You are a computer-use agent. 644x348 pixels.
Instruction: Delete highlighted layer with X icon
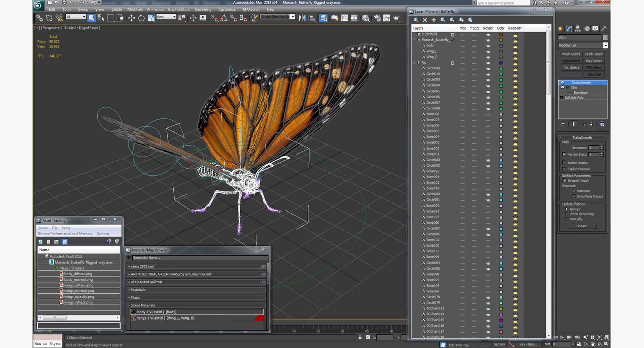(425, 20)
